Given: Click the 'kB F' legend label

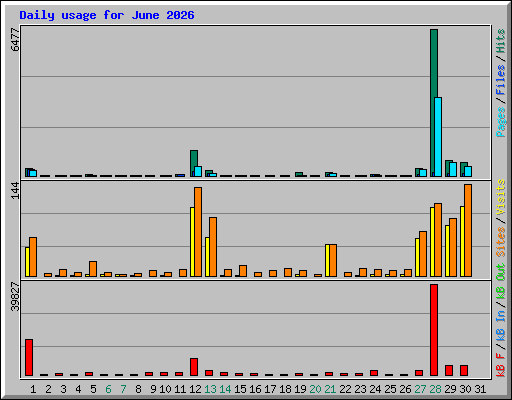Looking at the screenshot, I should click(x=500, y=364).
